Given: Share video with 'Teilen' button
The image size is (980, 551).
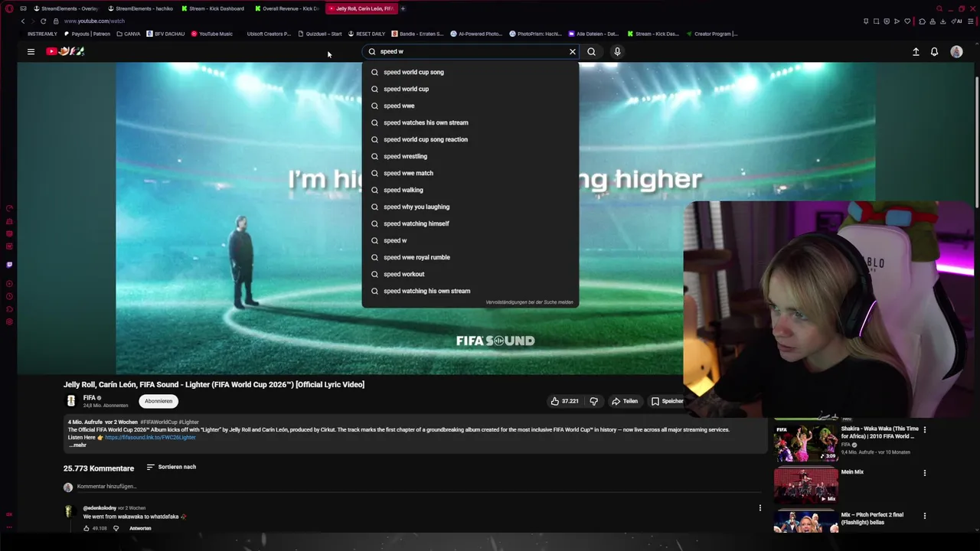Looking at the screenshot, I should coord(625,401).
